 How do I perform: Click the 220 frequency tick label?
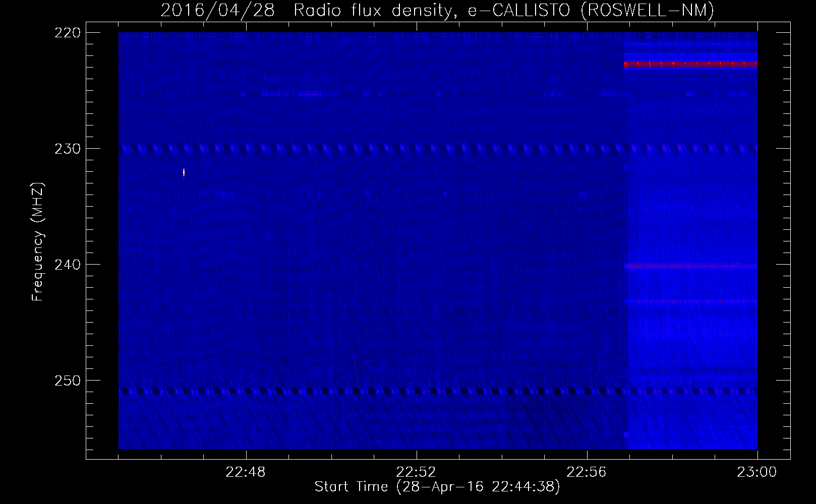pos(68,33)
